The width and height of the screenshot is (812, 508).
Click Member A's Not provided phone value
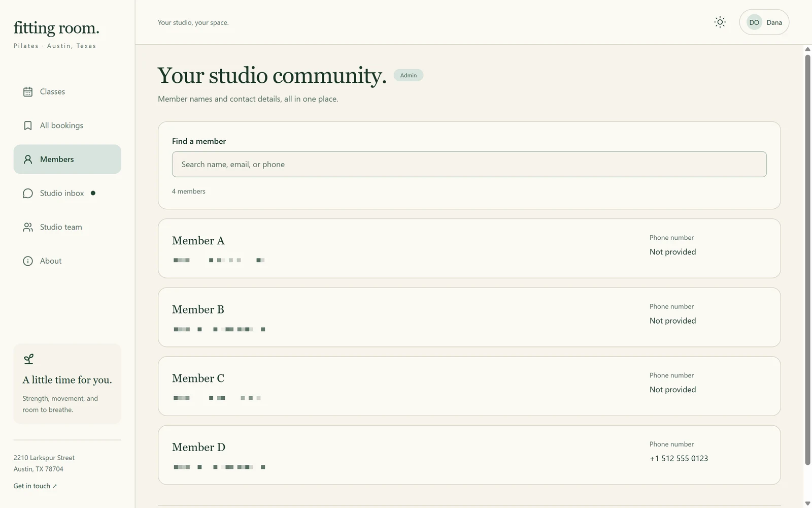672,252
